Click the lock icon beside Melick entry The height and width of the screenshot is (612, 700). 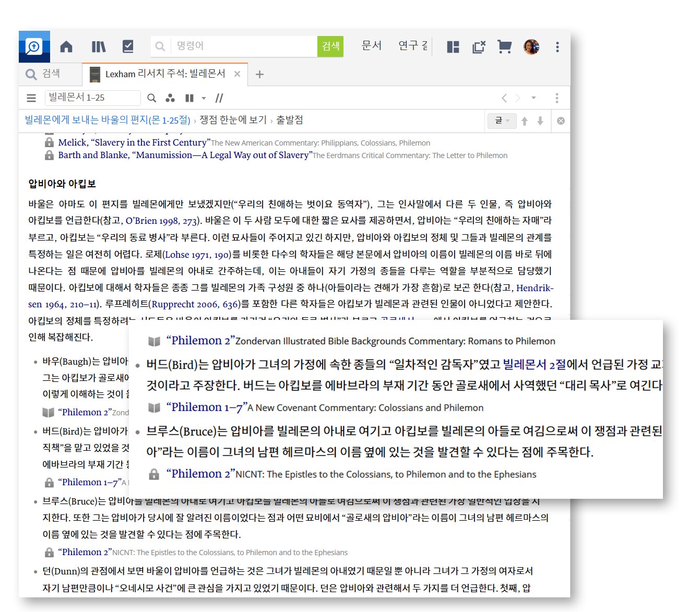[49, 142]
